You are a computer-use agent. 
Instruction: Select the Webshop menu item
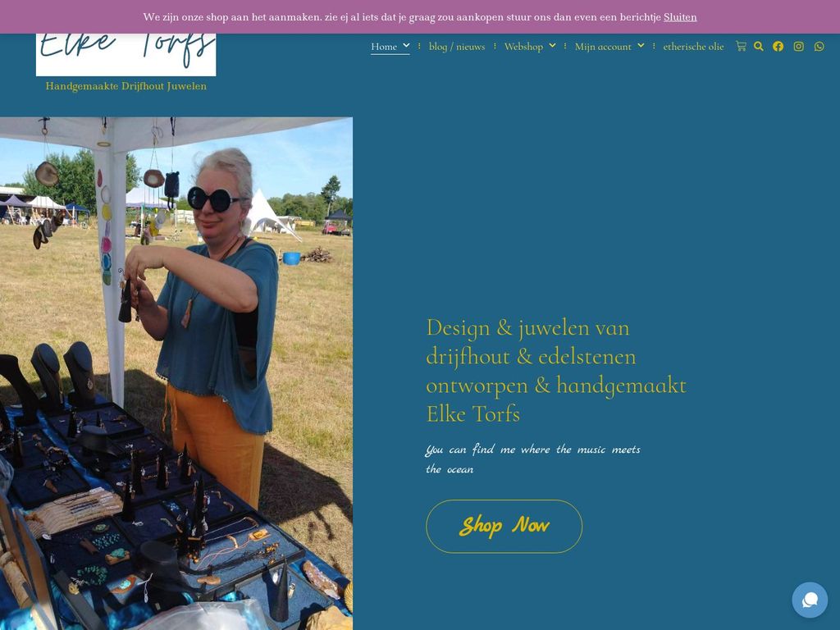click(x=523, y=47)
